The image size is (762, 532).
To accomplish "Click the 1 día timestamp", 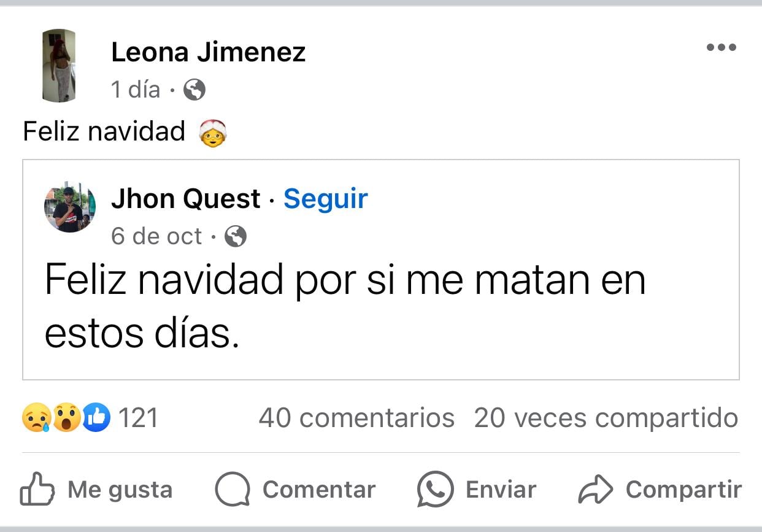I will (134, 90).
